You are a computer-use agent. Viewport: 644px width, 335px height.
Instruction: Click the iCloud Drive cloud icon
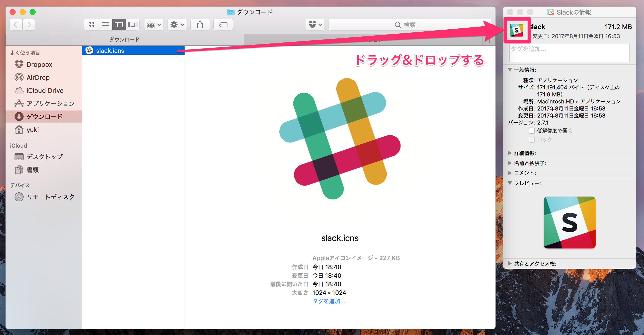[x=19, y=90]
